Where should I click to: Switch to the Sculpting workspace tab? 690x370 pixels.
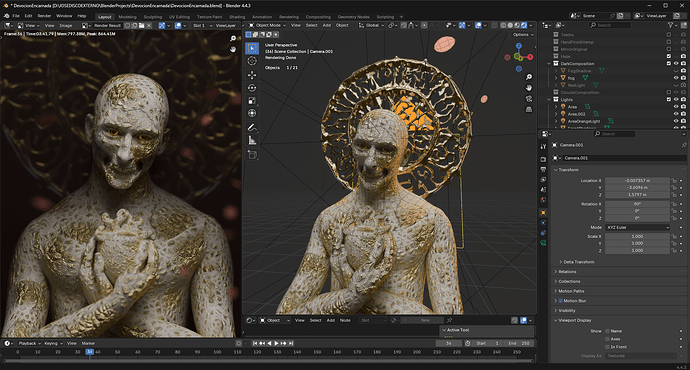(153, 17)
